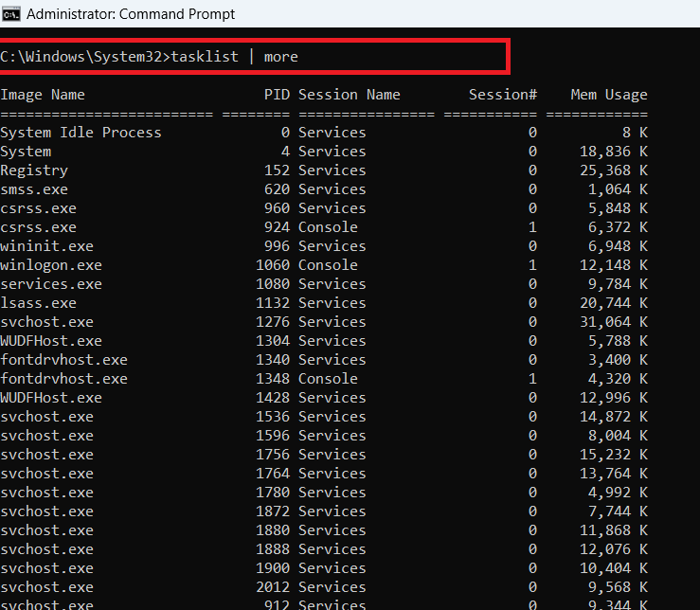Click the 'Session#' column header

tap(503, 95)
